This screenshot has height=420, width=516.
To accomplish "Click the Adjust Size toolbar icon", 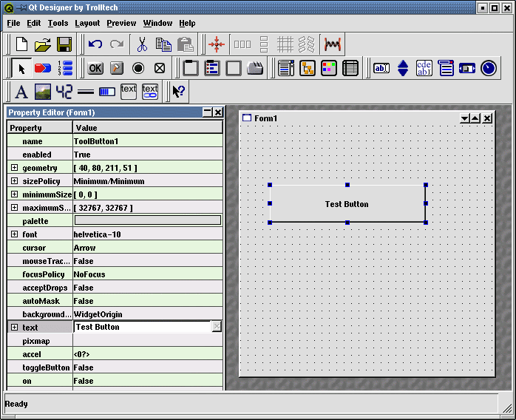I will pos(217,44).
